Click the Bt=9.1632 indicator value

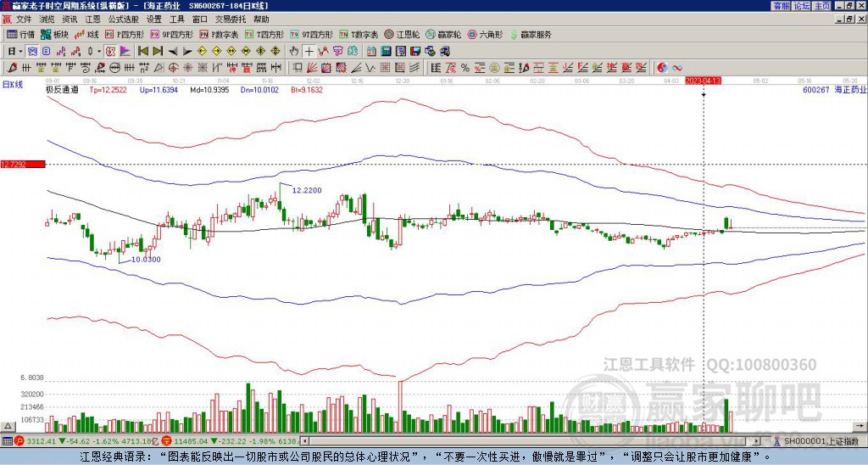click(x=307, y=89)
